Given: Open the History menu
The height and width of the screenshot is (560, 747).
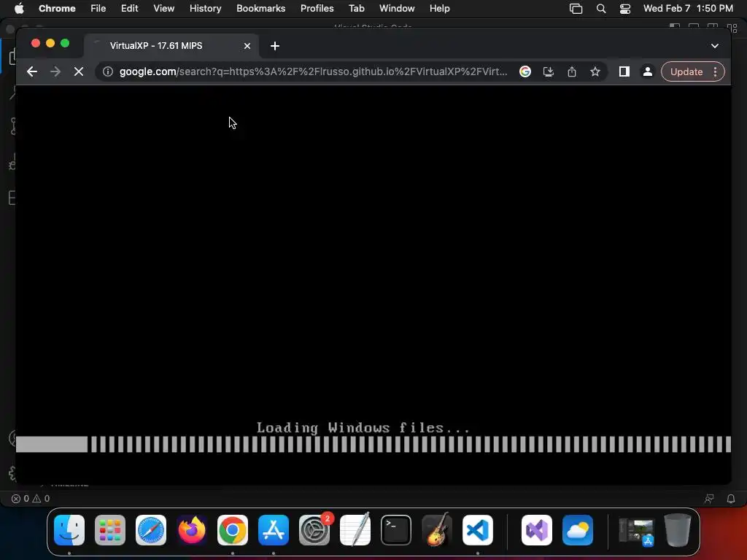Looking at the screenshot, I should tap(205, 8).
